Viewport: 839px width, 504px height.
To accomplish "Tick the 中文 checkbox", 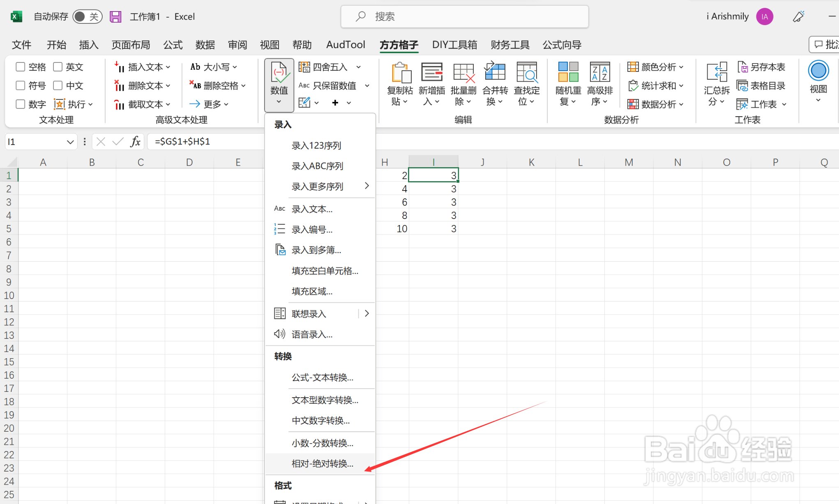I will (x=58, y=85).
